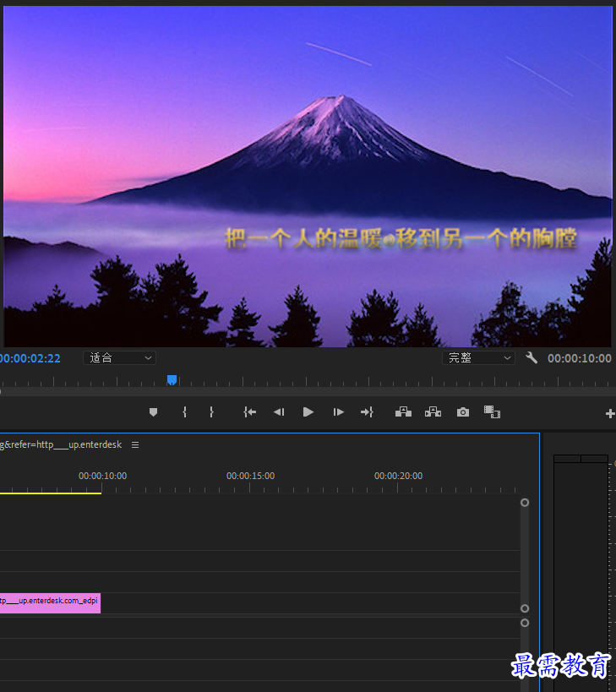Click the top video track scroll handle

click(x=525, y=503)
